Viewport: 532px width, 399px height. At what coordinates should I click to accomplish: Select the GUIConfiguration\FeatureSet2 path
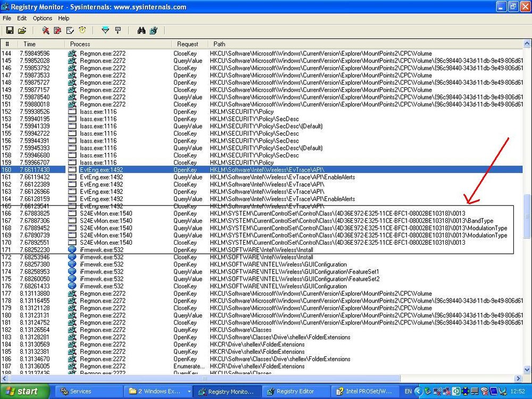295,279
